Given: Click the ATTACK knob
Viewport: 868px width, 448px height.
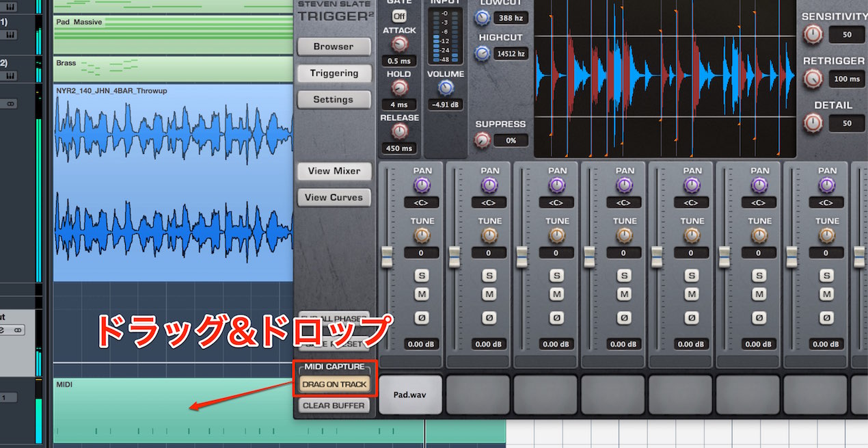Looking at the screenshot, I should tap(399, 44).
